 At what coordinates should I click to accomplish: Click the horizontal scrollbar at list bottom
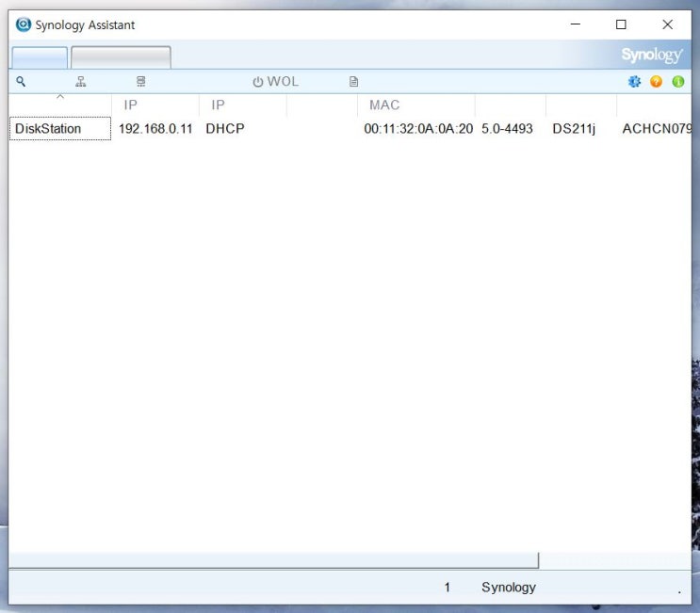pos(273,560)
